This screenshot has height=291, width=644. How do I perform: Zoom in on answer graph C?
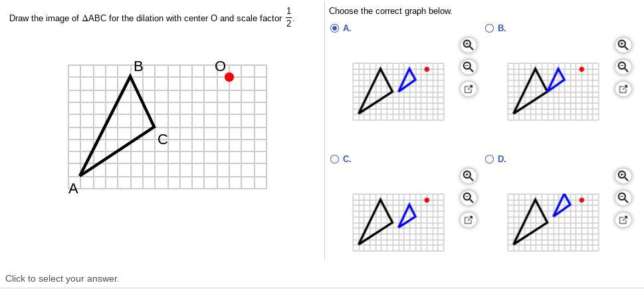pos(468,176)
